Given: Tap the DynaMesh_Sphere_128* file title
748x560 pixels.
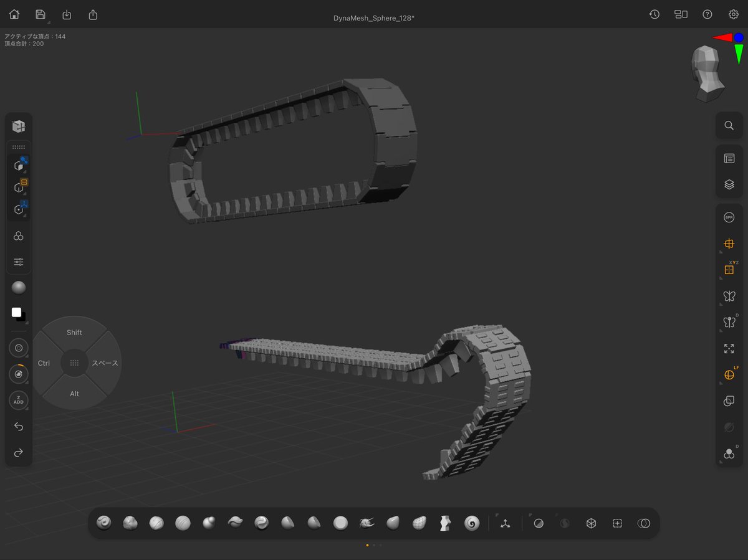Looking at the screenshot, I should click(374, 17).
